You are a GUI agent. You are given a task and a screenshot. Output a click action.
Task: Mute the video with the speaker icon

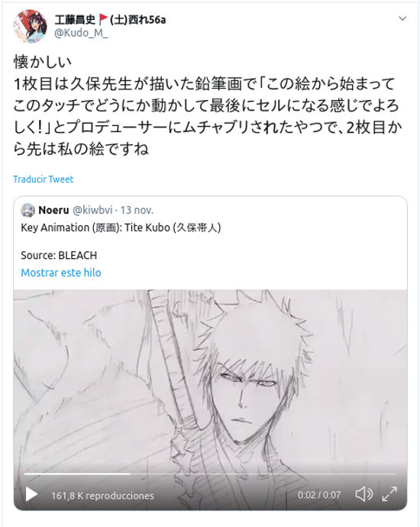pyautogui.click(x=364, y=494)
